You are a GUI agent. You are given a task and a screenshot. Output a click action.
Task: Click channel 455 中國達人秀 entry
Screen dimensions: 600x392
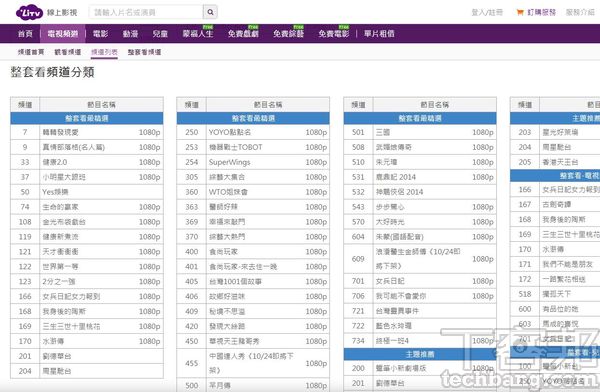tap(253, 363)
